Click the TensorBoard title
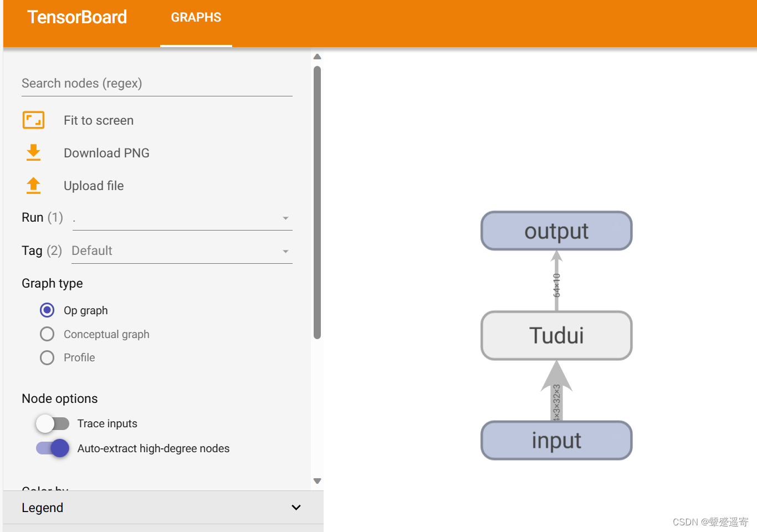The image size is (757, 532). click(x=77, y=17)
